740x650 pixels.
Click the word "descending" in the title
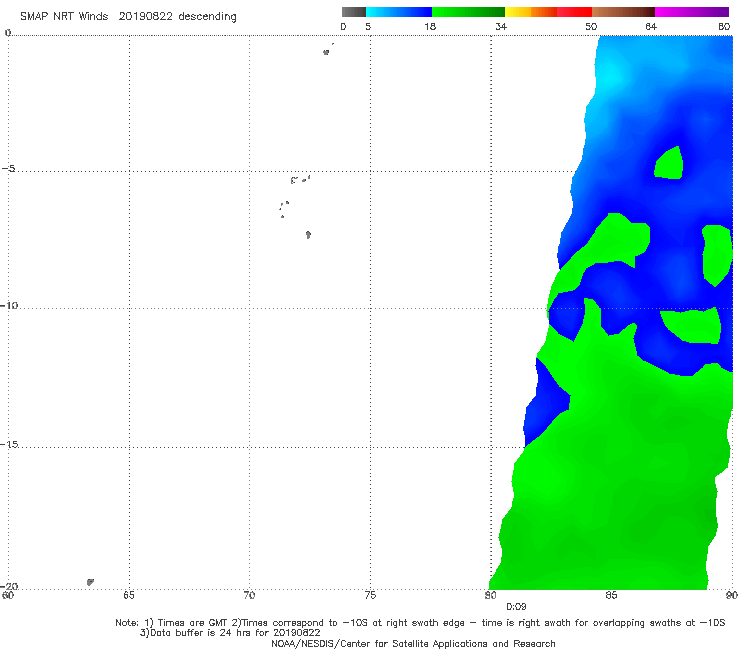tap(207, 17)
